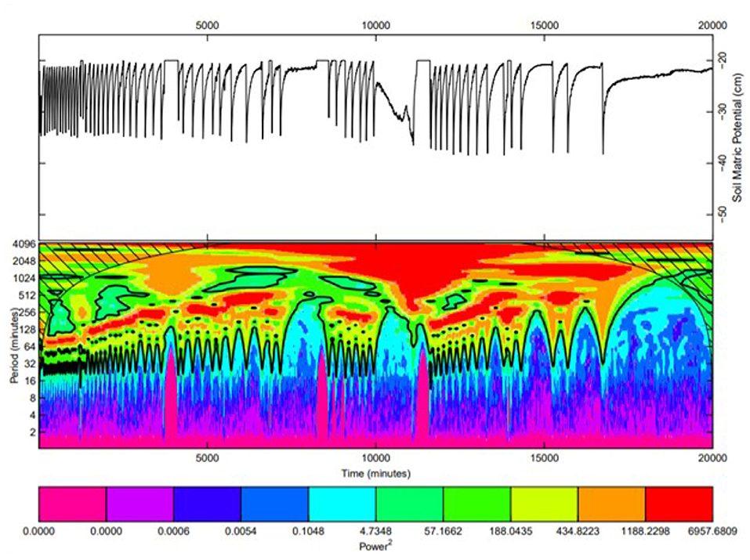Screen dimensions: 750x560
Task: Select the 'Time (minutes)' axis title
Action: coord(376,473)
